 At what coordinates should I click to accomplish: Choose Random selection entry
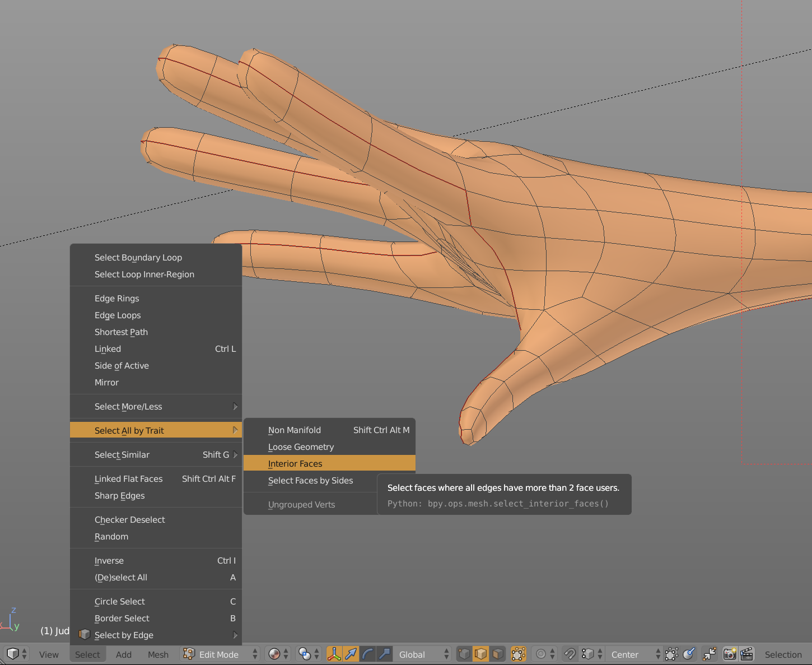tap(156, 536)
